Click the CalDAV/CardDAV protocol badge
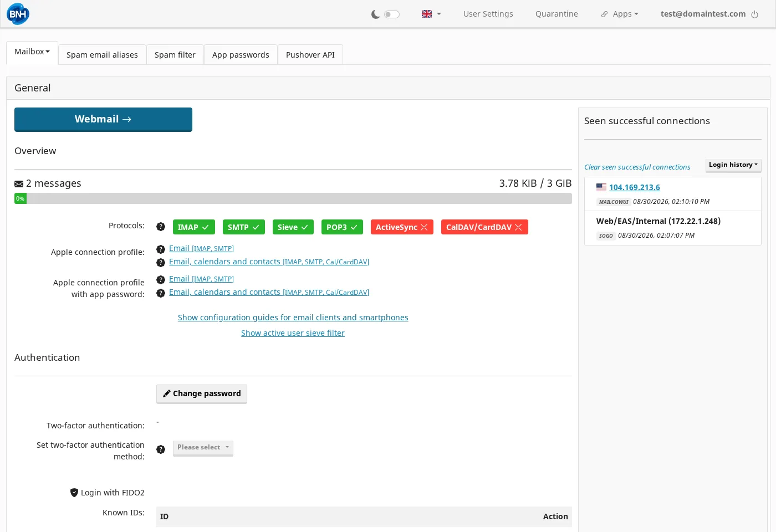 [484, 227]
